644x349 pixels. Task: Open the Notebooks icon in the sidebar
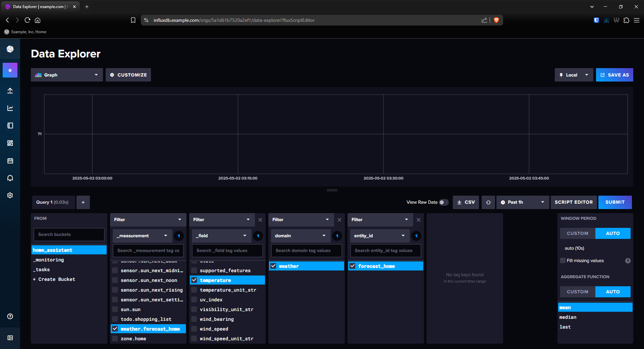(x=10, y=126)
